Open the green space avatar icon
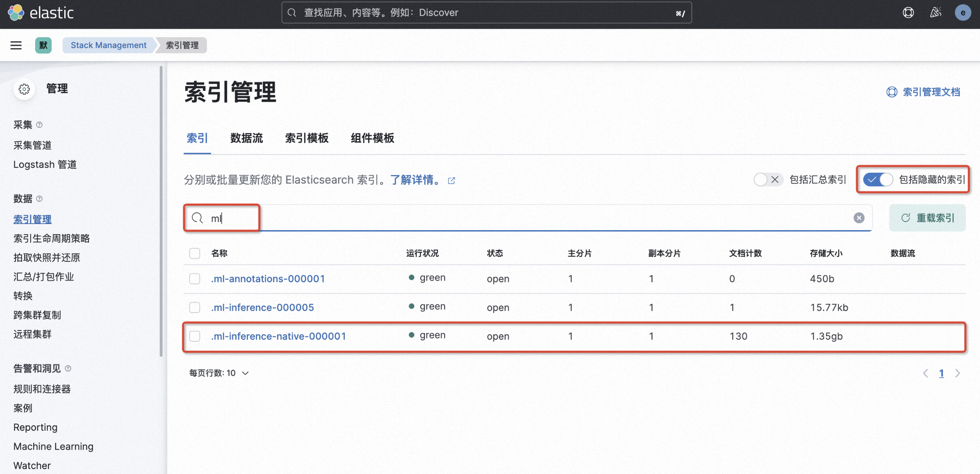The width and height of the screenshot is (980, 474). [43, 45]
